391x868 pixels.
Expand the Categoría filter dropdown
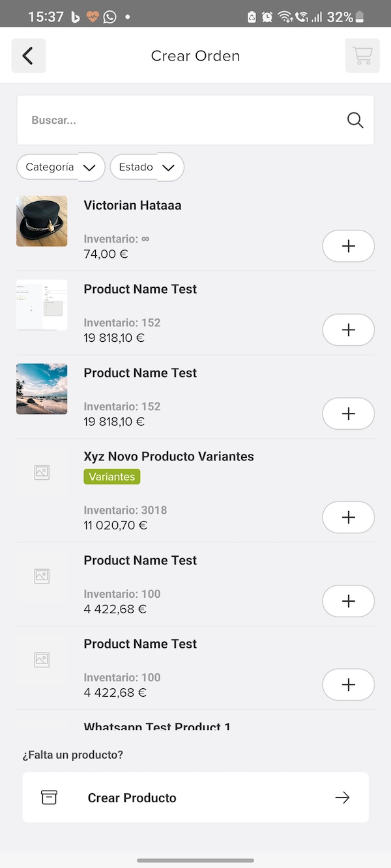(x=61, y=167)
